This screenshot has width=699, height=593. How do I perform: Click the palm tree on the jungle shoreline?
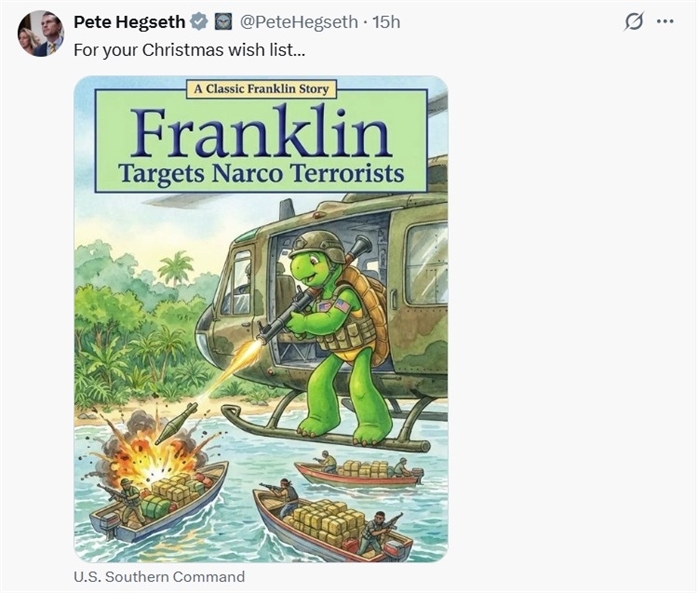click(176, 267)
